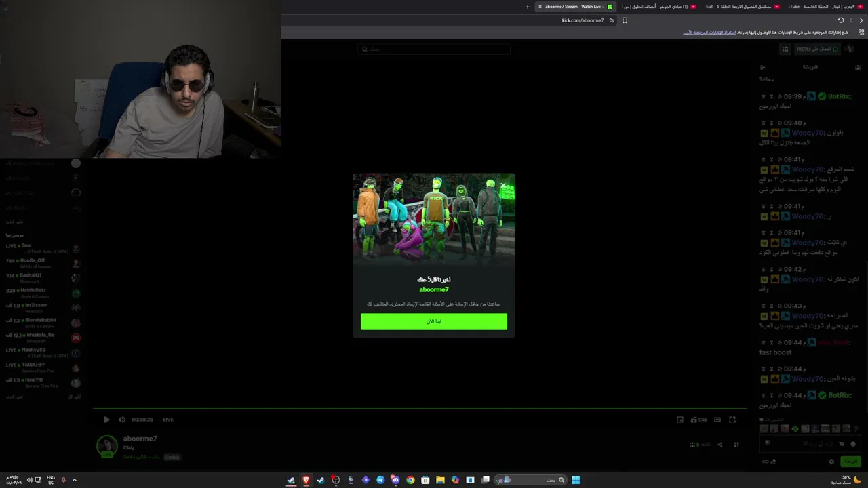Open Mustafa_Go channel in sidebar
This screenshot has width=868, height=488.
pyautogui.click(x=43, y=338)
